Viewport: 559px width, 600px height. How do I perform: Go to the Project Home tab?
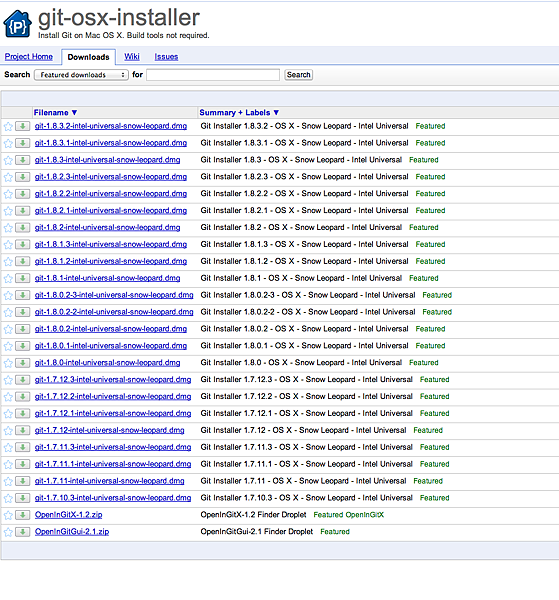coord(29,57)
